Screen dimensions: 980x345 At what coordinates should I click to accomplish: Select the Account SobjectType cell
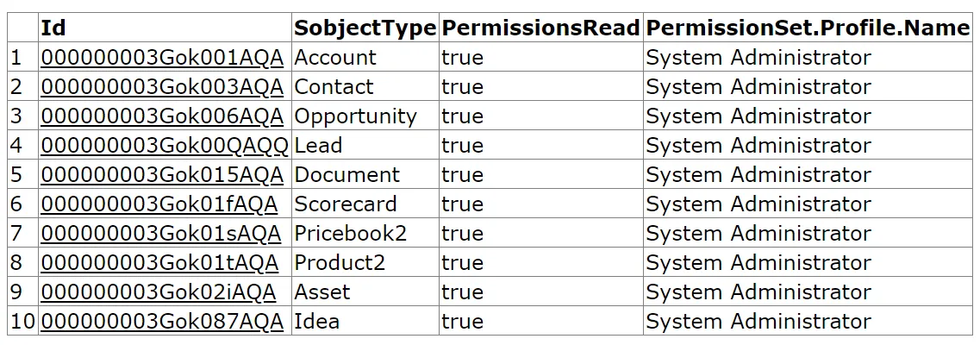coord(365,58)
